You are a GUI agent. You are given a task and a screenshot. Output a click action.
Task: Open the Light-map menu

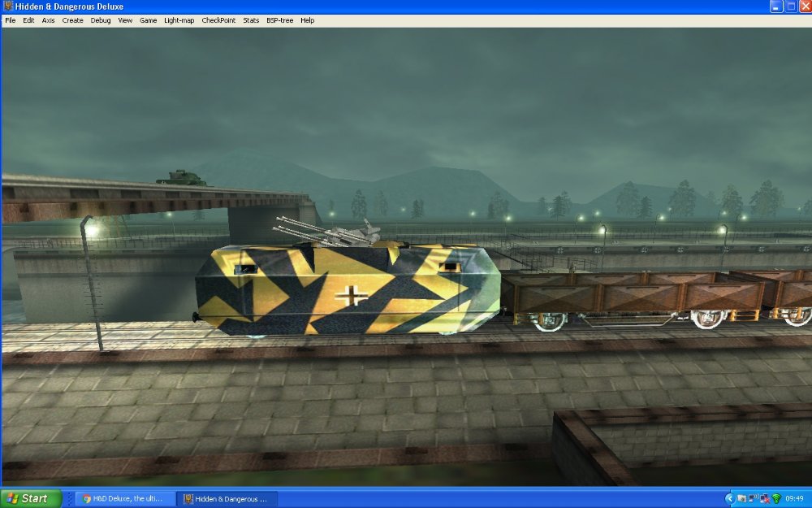point(179,20)
